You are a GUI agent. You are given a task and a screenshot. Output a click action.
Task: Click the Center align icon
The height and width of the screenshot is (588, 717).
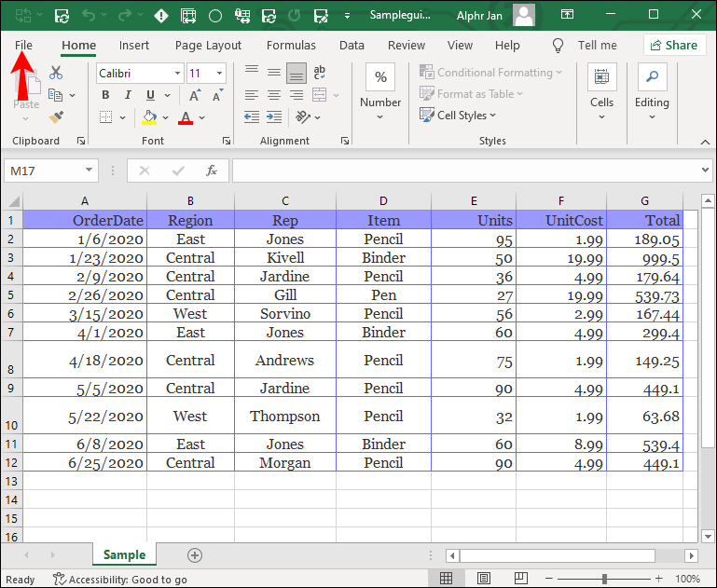pyautogui.click(x=273, y=95)
